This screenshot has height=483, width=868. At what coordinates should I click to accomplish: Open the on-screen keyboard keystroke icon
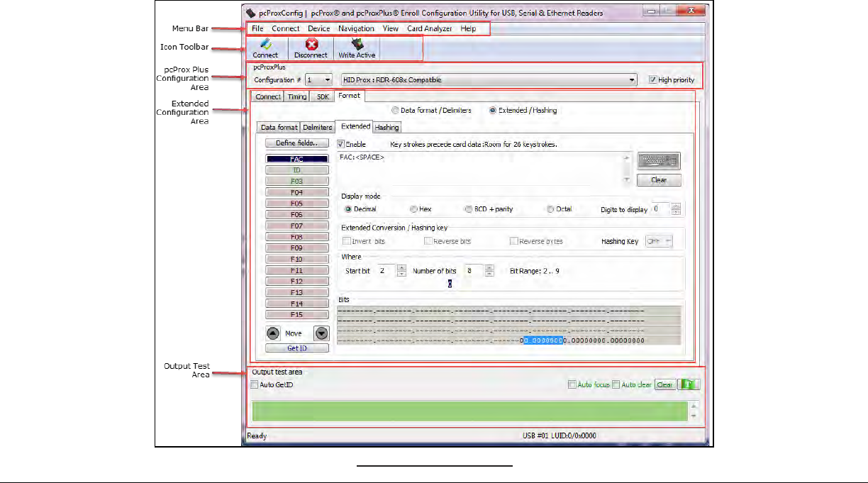click(x=659, y=161)
